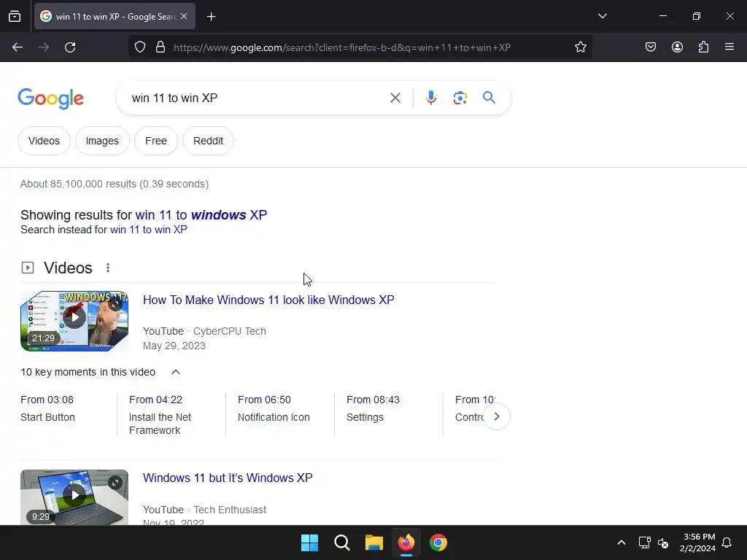The image size is (747, 560).
Task: Clear the search query text
Action: [x=395, y=98]
